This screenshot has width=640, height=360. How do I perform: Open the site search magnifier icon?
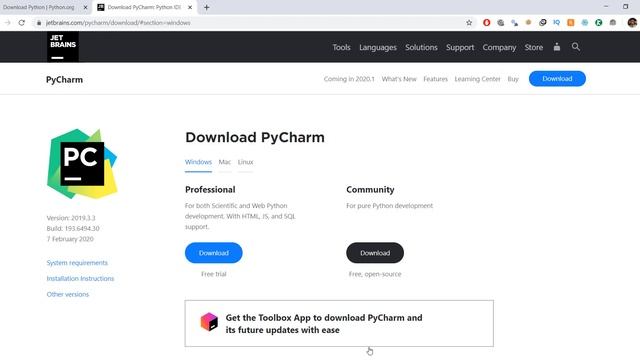tap(576, 47)
